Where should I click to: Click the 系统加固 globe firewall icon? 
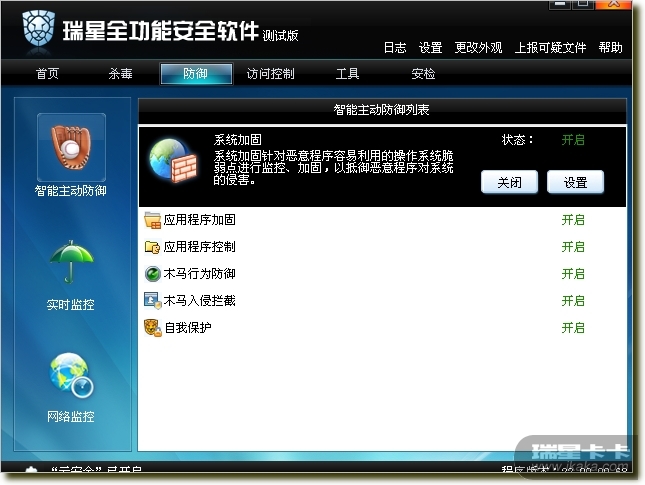coord(174,160)
